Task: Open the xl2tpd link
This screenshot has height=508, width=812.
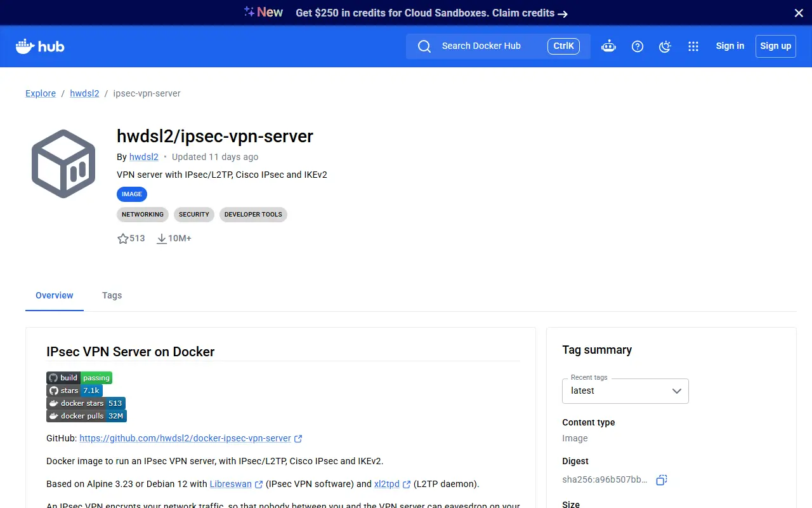Action: click(392, 484)
